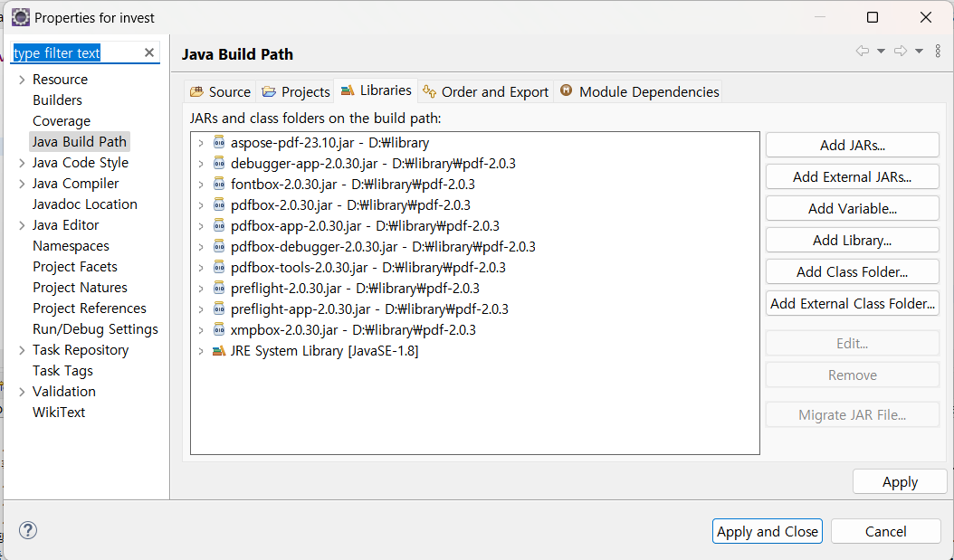Click the JRE System Library books icon
This screenshot has height=560, width=954.
click(219, 351)
